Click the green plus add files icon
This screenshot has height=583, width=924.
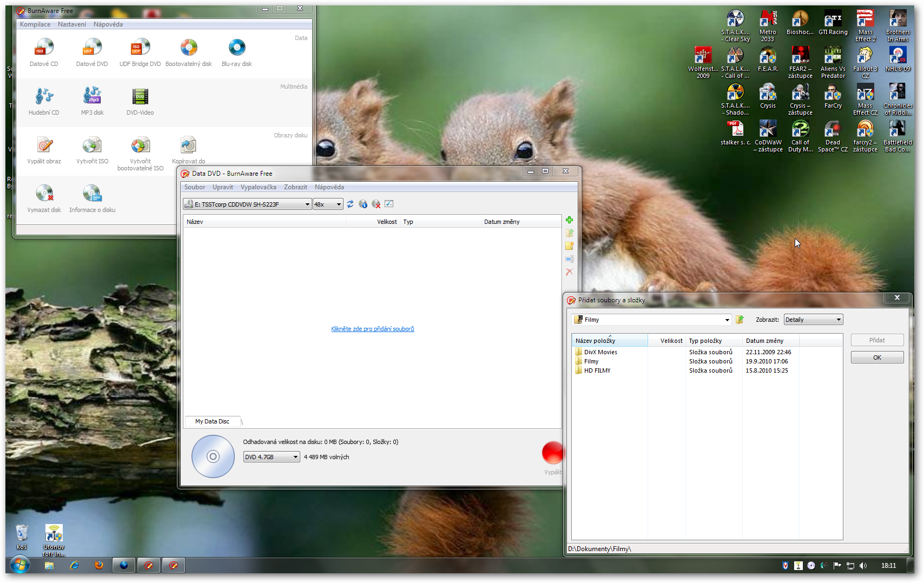point(569,220)
